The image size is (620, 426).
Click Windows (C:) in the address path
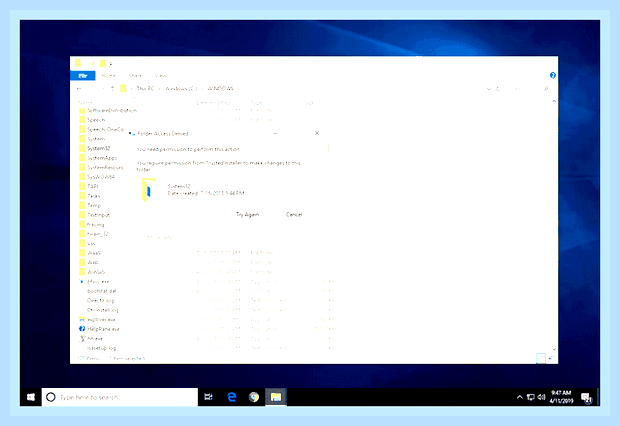(x=181, y=89)
